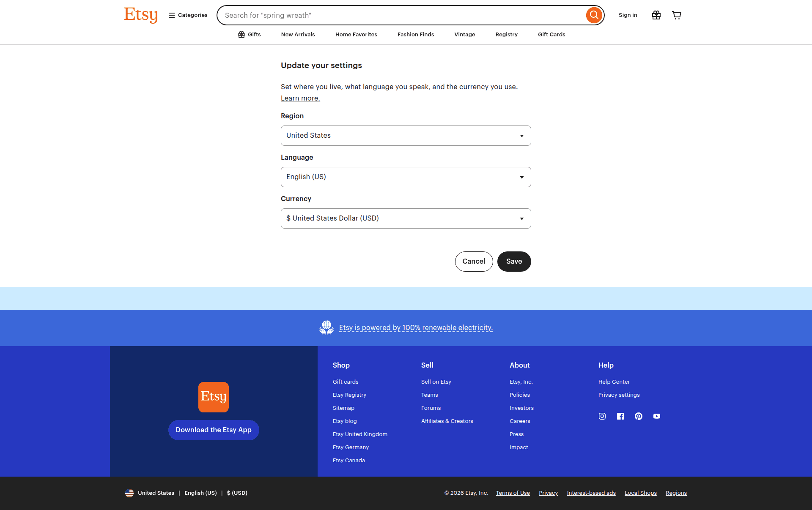This screenshot has height=510, width=812.
Task: Open Terms of Use link
Action: click(513, 493)
